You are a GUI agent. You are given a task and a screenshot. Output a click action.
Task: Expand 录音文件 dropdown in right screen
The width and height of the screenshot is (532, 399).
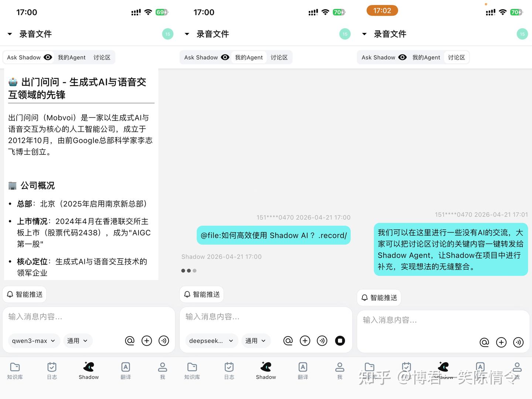click(364, 34)
